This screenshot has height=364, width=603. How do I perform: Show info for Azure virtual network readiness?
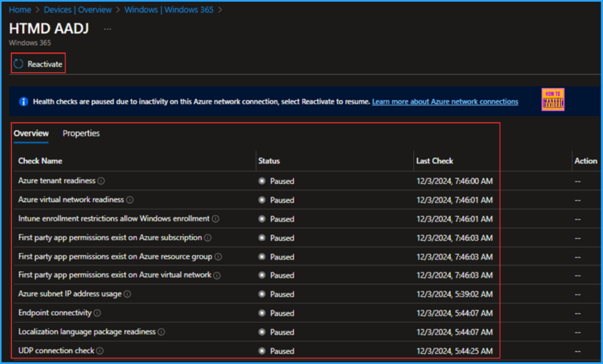click(x=130, y=200)
